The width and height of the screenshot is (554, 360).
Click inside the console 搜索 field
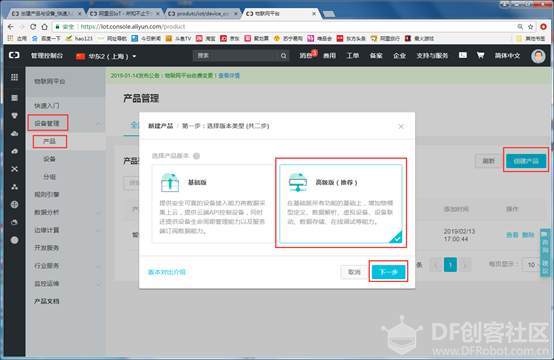pos(235,56)
